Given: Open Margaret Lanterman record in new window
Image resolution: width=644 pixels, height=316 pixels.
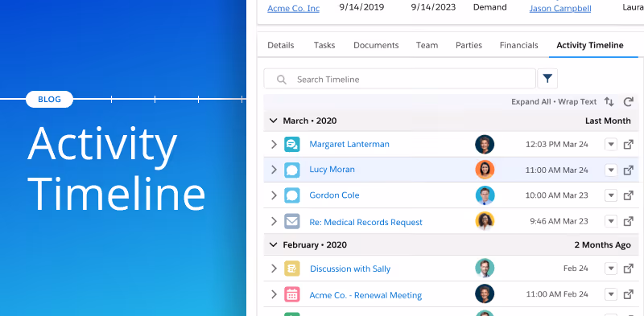Looking at the screenshot, I should (629, 145).
